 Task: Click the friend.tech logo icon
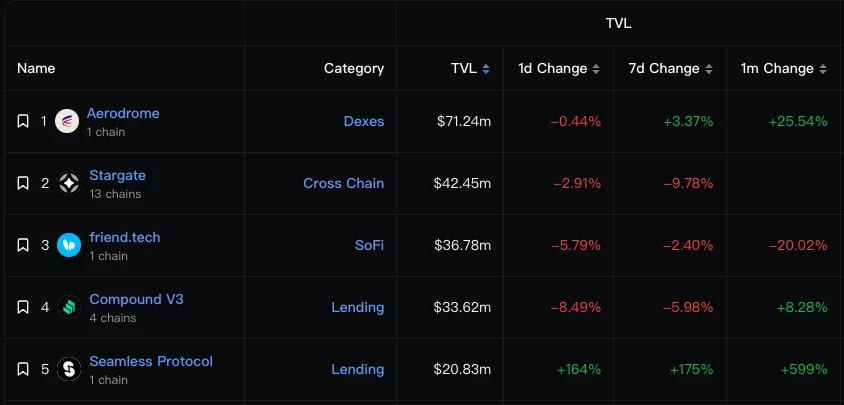point(69,245)
